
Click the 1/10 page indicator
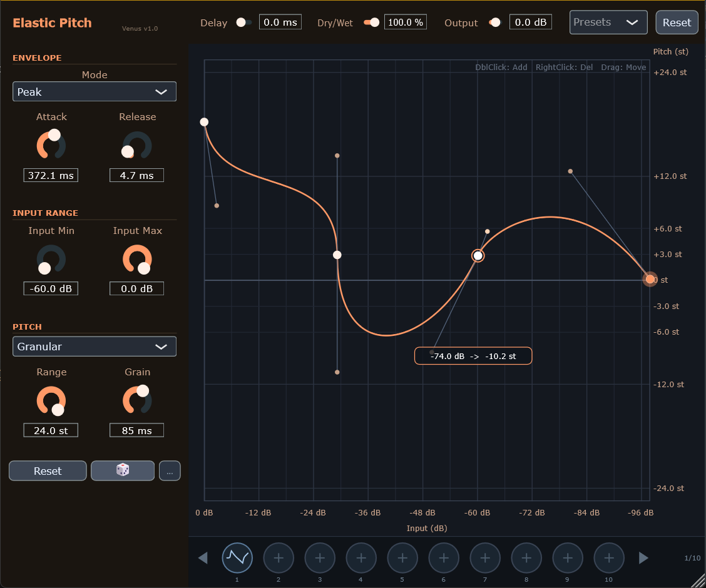pyautogui.click(x=692, y=558)
